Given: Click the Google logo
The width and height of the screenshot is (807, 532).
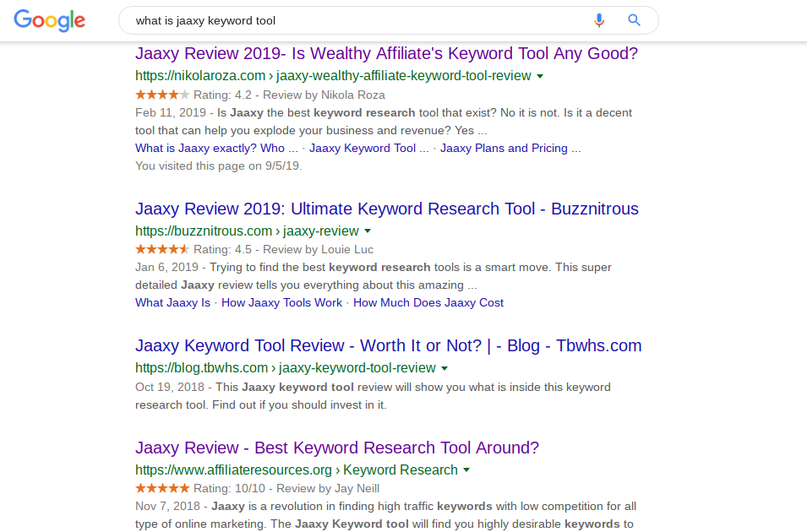Looking at the screenshot, I should pos(49,20).
